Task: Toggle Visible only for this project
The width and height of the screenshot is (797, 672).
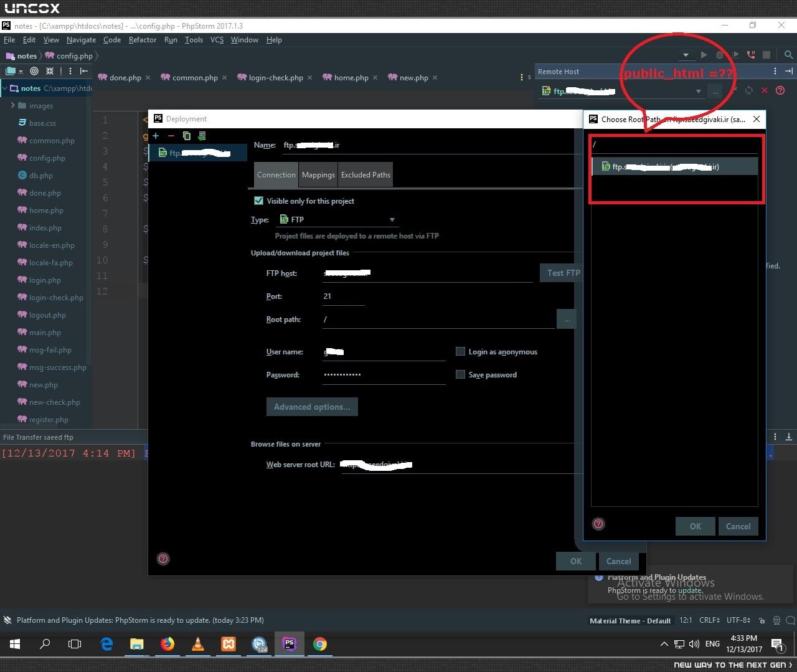Action: pos(258,201)
